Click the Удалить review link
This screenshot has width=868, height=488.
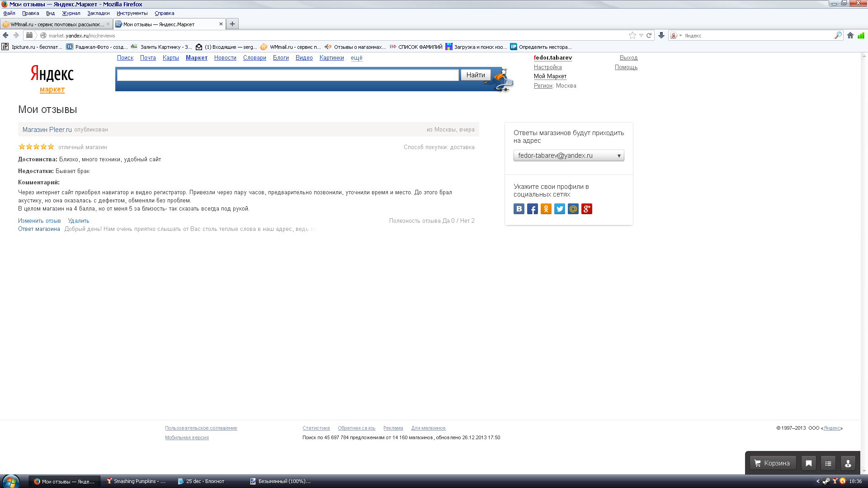click(79, 221)
